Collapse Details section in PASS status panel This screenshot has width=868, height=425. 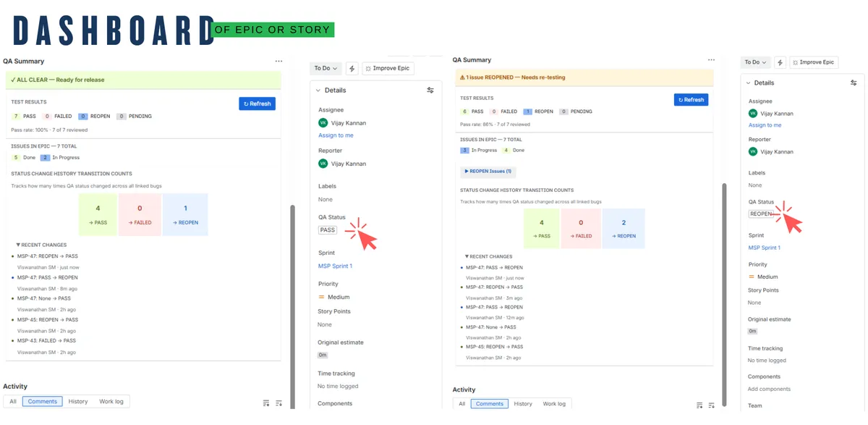click(x=320, y=91)
